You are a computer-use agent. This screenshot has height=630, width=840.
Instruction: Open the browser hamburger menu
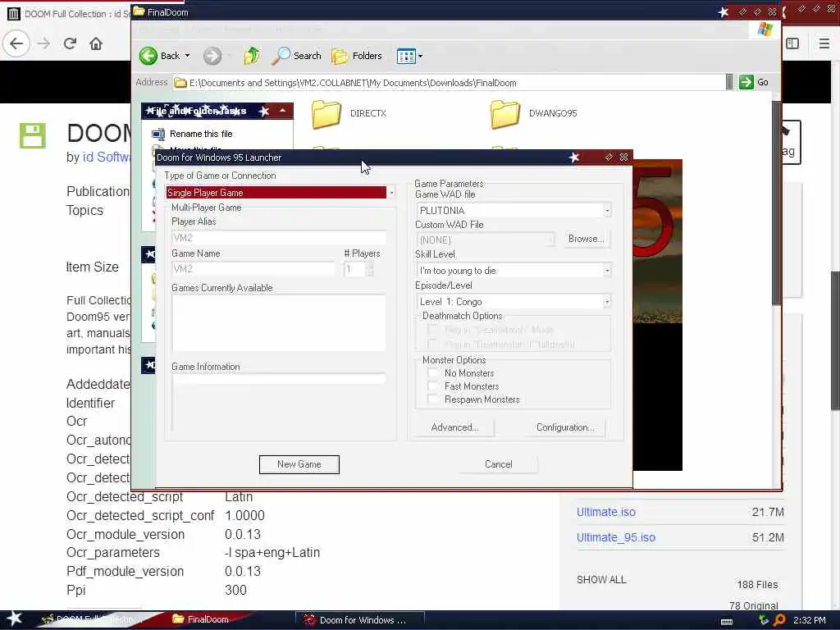824,43
